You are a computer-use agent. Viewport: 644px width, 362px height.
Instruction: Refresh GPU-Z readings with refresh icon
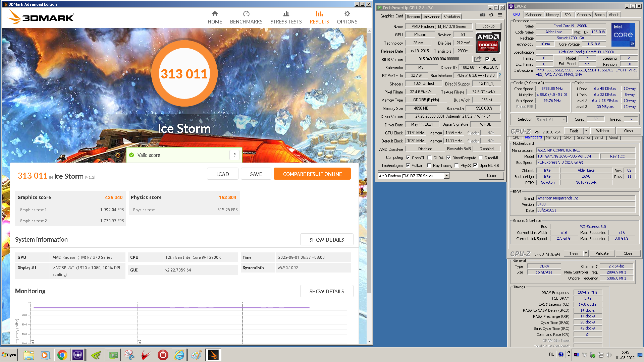(x=491, y=15)
